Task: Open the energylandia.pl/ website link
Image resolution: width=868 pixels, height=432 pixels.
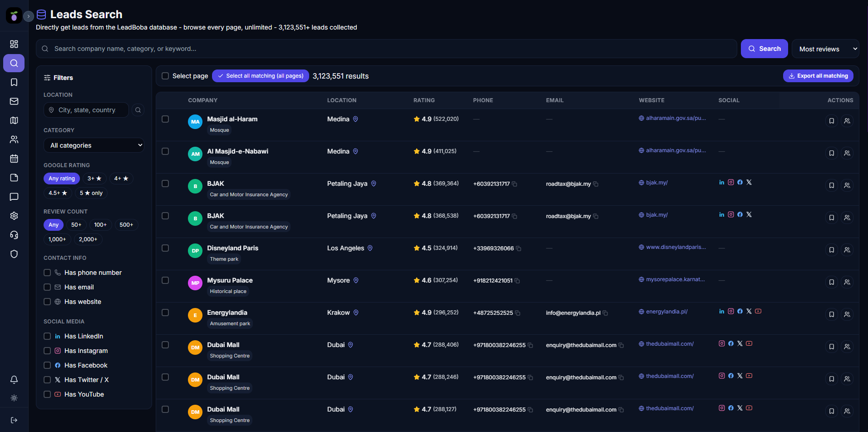Action: (x=663, y=312)
